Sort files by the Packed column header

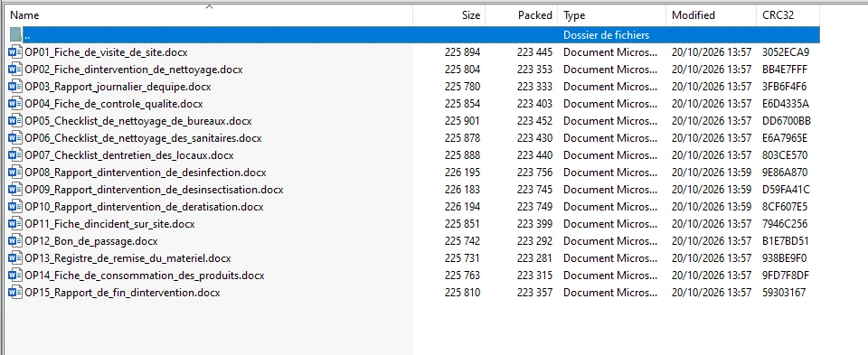(x=522, y=15)
